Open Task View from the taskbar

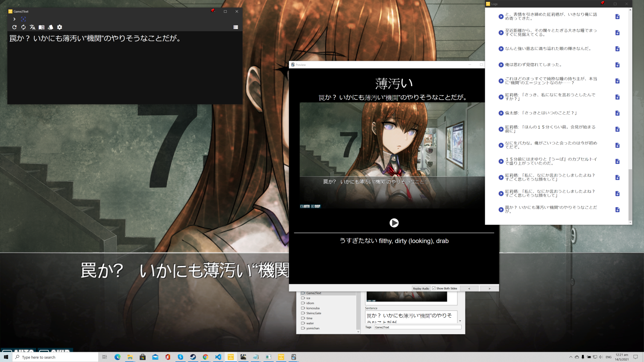[105, 357]
